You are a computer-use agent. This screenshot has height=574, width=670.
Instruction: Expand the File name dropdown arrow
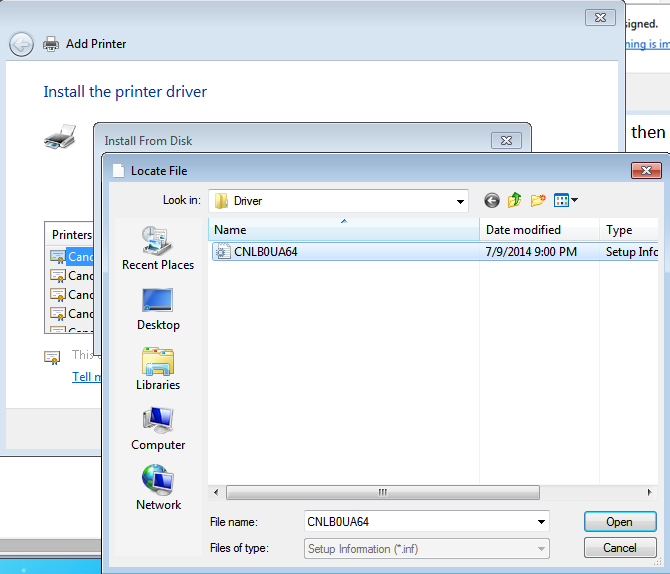click(541, 522)
